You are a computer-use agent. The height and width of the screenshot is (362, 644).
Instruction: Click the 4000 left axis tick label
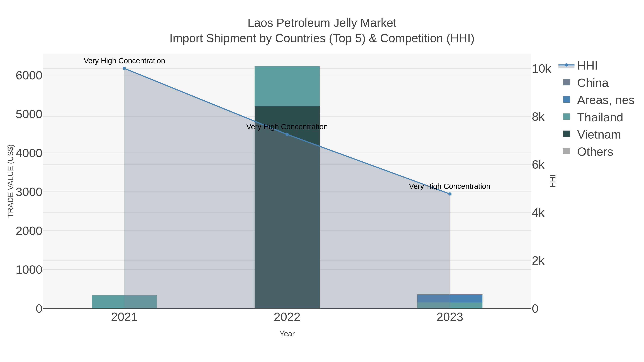click(29, 153)
